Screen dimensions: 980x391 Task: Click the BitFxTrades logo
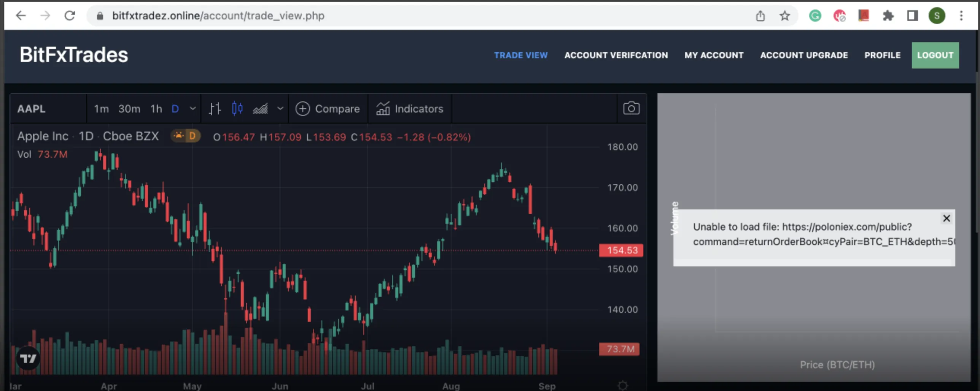[74, 55]
